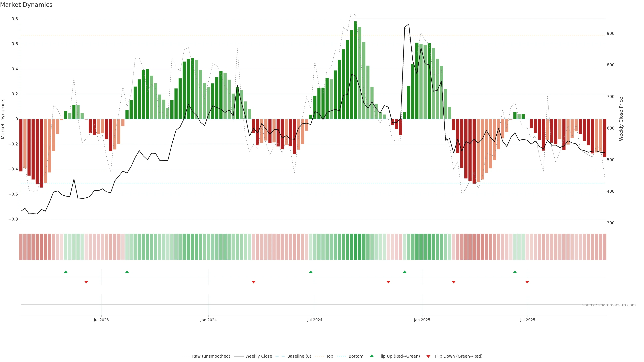Click the red flip-down marker after Jan 2025

(x=454, y=282)
